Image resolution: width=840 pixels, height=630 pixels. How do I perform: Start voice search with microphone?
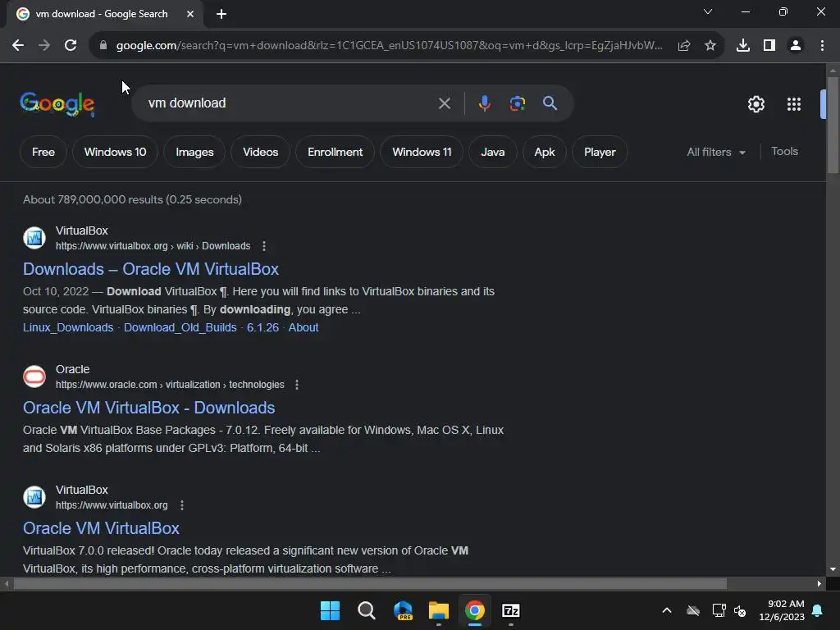tap(484, 103)
